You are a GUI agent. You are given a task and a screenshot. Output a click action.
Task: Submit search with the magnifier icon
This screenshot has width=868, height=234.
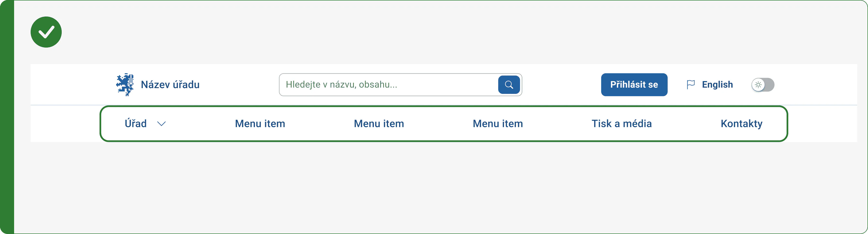509,84
